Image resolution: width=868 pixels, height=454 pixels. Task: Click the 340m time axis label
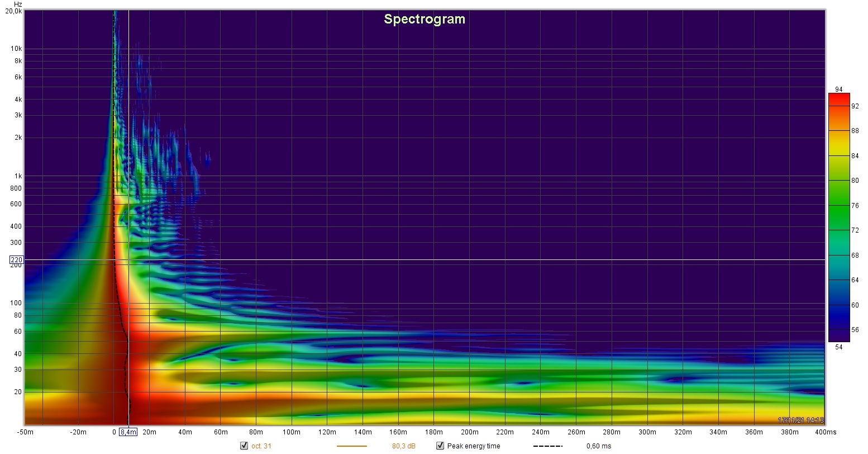[719, 432]
